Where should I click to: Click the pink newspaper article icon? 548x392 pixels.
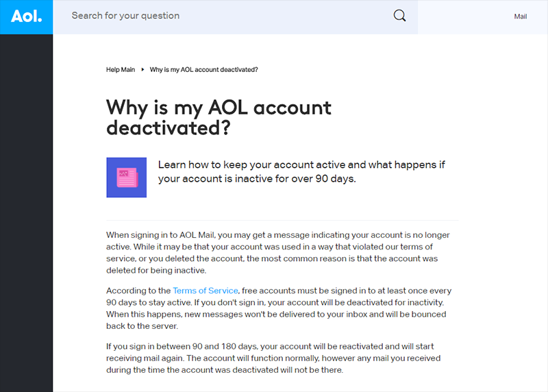point(127,177)
